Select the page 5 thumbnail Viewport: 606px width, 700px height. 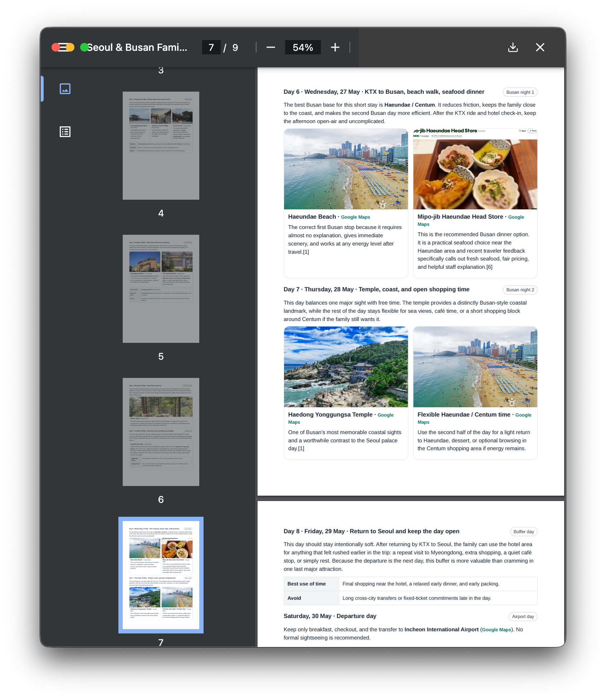pyautogui.click(x=161, y=289)
